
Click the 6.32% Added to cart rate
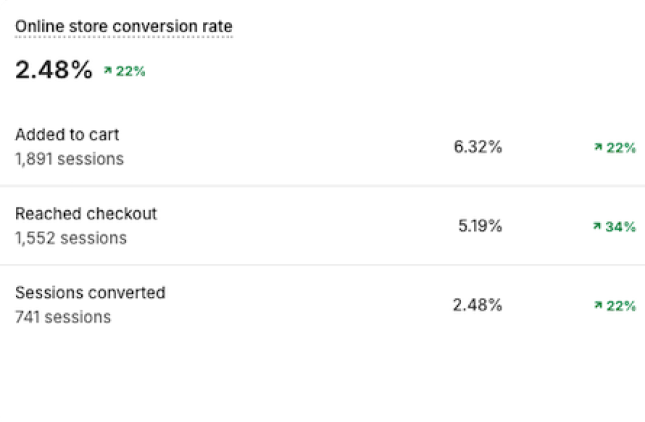pos(478,147)
